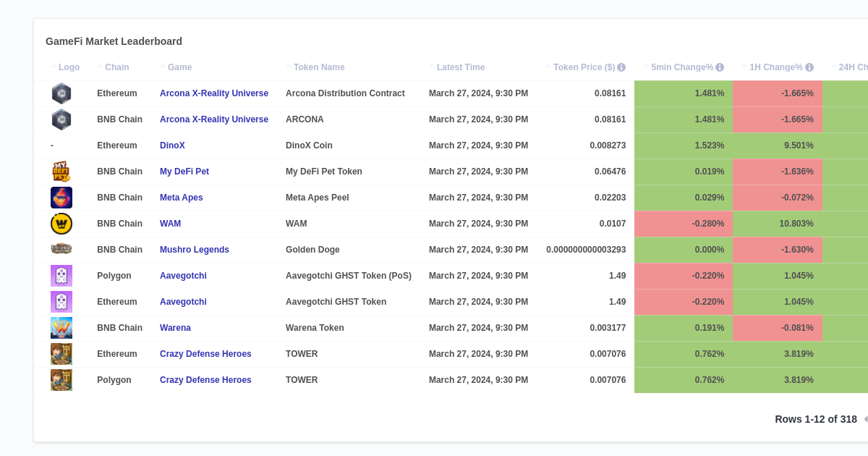Click the Meta Apes logo icon
The image size is (868, 456).
pyautogui.click(x=61, y=197)
